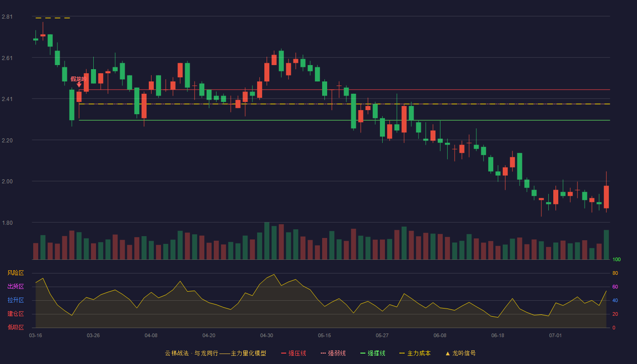The image size is (637, 364).
Task: Click the 出货区 zone label
Action: [15, 287]
